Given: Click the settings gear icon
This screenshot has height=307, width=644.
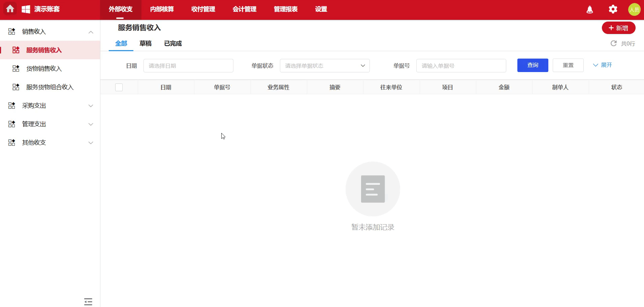Looking at the screenshot, I should [x=613, y=9].
